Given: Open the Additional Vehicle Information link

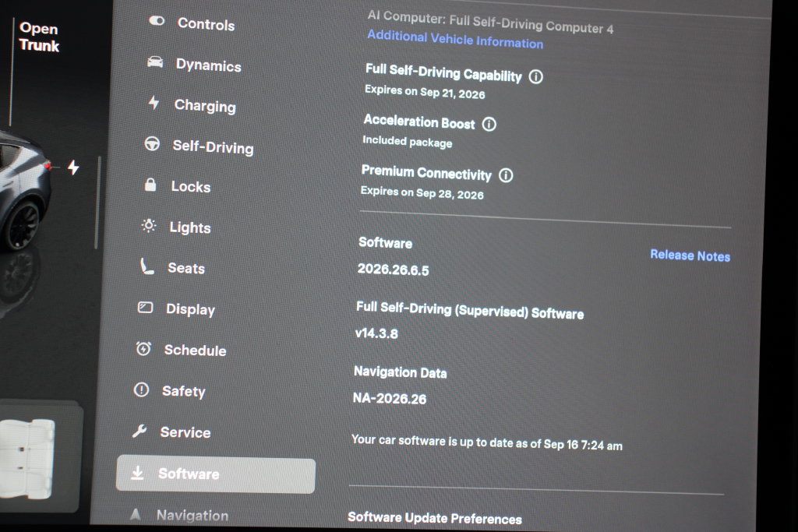Looking at the screenshot, I should (455, 39).
